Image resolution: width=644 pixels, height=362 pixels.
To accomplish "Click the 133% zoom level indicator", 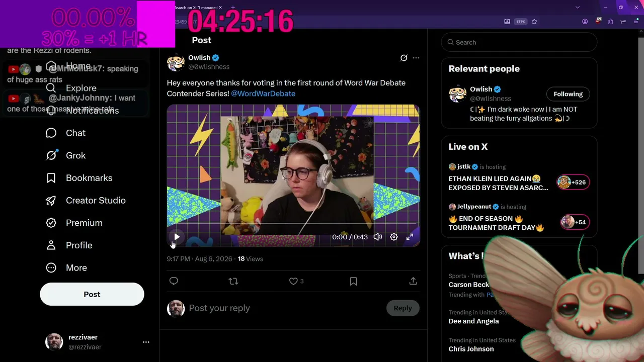I will [x=521, y=22].
